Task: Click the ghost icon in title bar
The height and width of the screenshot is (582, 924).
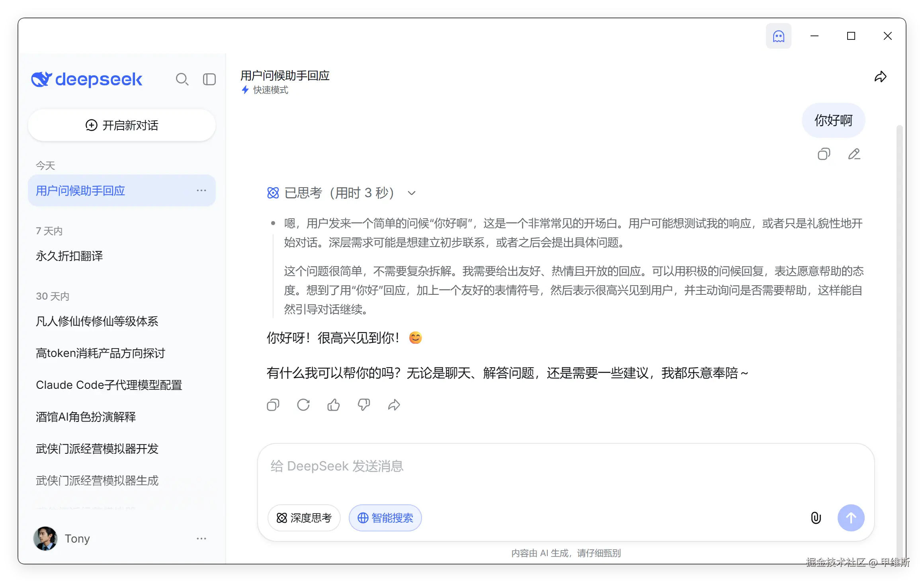Action: click(778, 36)
